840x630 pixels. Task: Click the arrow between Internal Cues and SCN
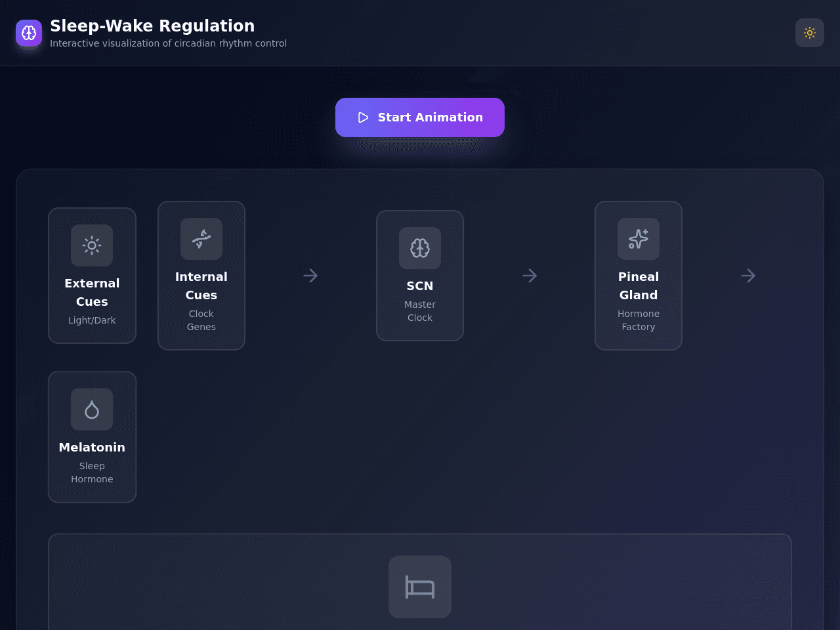310,276
